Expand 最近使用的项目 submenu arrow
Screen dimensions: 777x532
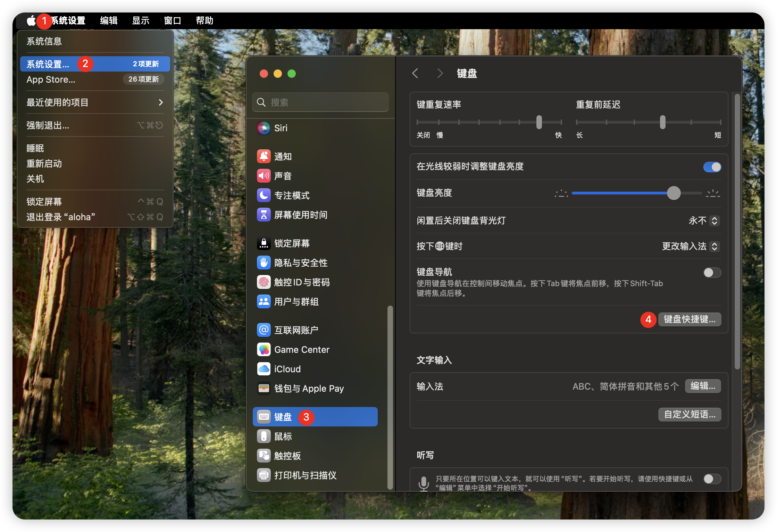coord(160,102)
